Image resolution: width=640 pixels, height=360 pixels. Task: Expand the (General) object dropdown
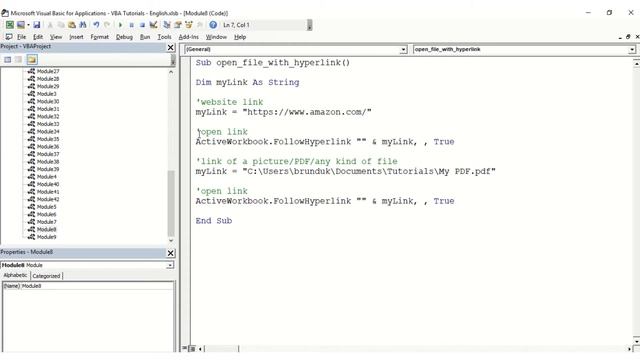click(x=403, y=49)
